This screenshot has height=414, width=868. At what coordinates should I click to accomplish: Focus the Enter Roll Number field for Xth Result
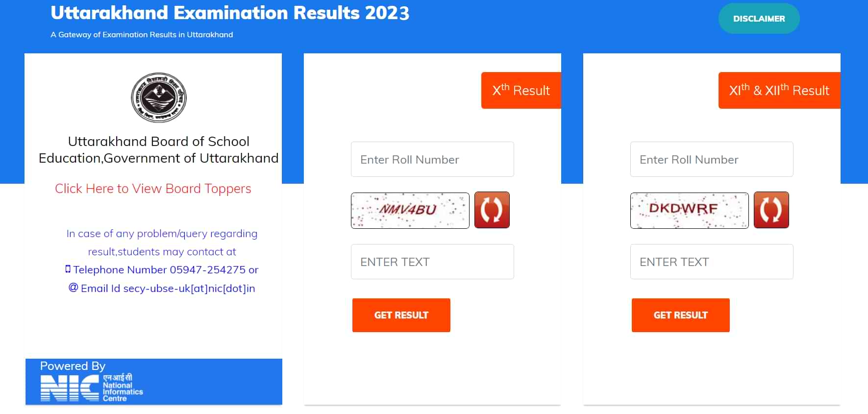point(432,159)
